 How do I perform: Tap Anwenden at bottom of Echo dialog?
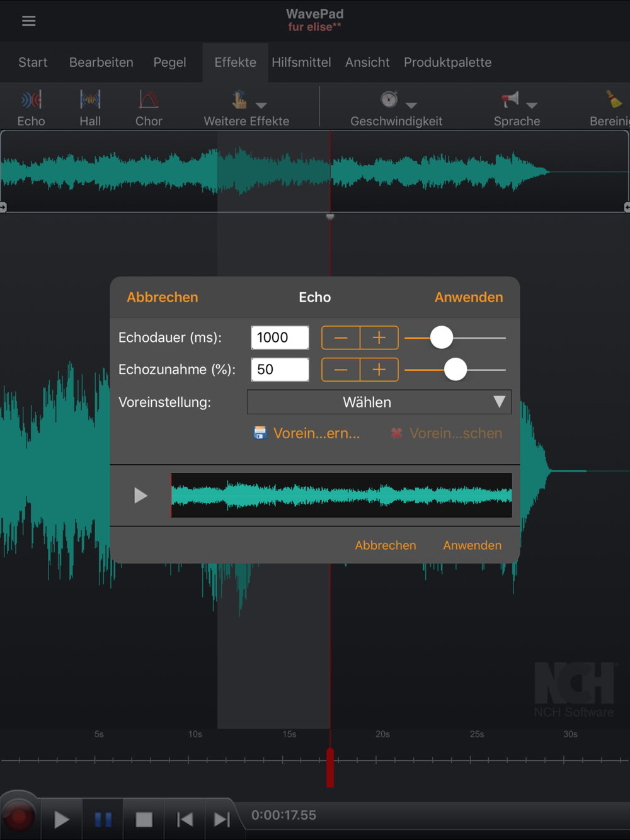coord(472,545)
